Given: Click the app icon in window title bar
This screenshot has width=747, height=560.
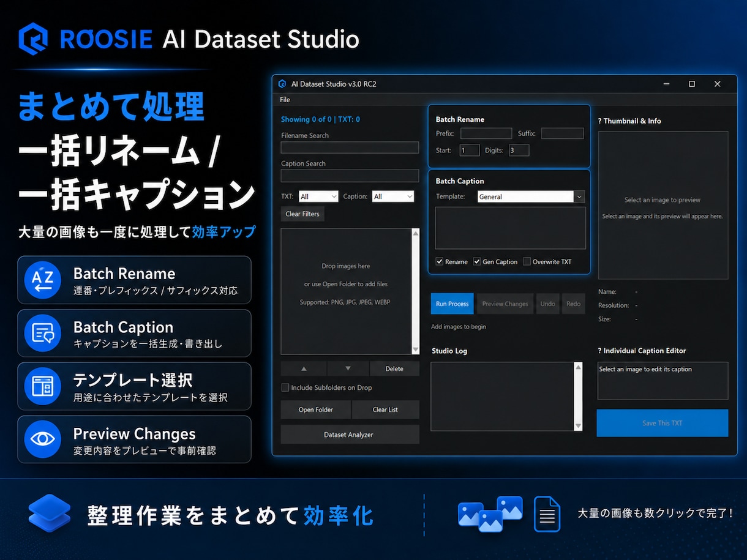Looking at the screenshot, I should point(282,84).
